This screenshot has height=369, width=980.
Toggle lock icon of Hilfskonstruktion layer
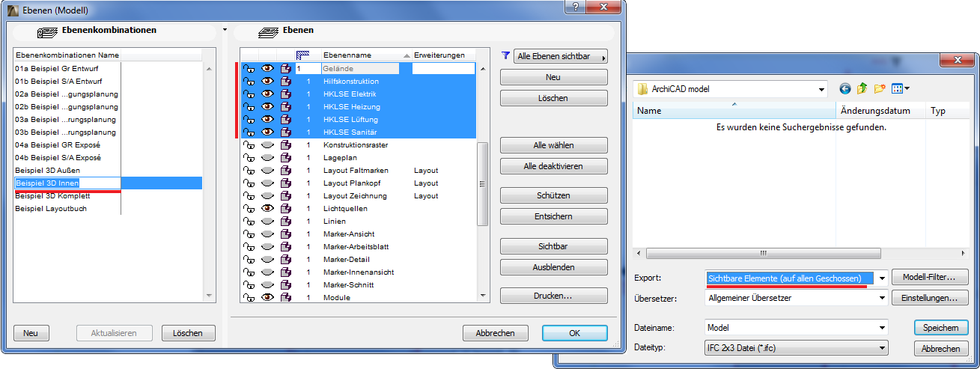pyautogui.click(x=249, y=81)
